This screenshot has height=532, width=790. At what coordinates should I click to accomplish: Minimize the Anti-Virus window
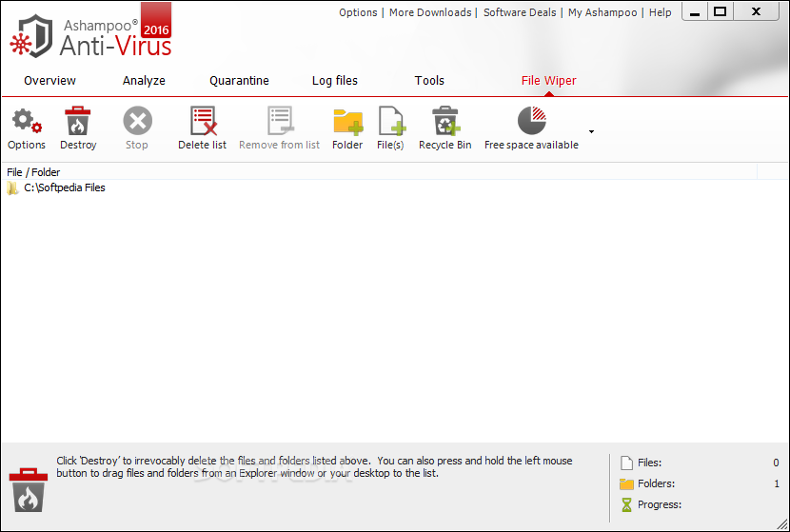[695, 11]
